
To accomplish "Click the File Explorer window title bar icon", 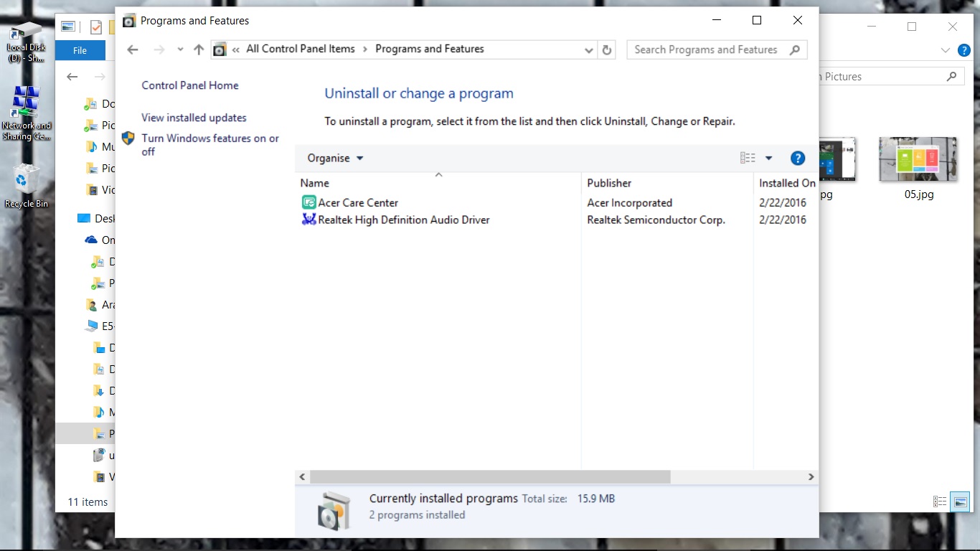I will [68, 27].
